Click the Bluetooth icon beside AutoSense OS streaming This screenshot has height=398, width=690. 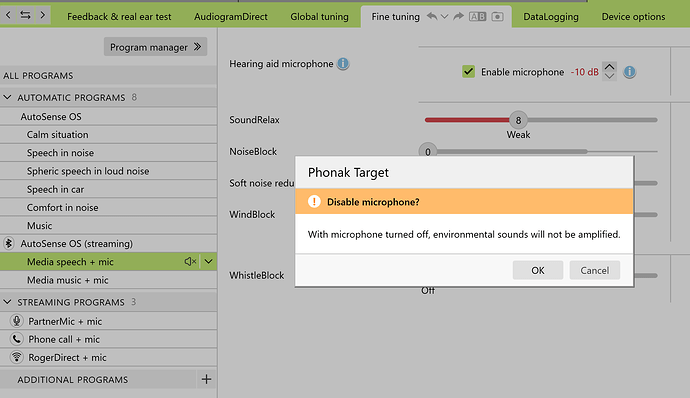click(x=8, y=243)
